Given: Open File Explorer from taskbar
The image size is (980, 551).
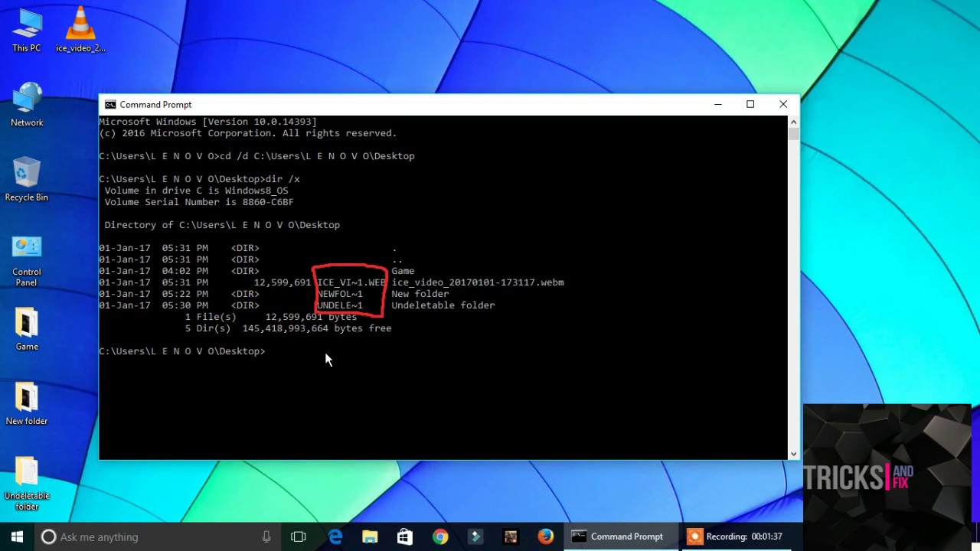Looking at the screenshot, I should coord(370,536).
